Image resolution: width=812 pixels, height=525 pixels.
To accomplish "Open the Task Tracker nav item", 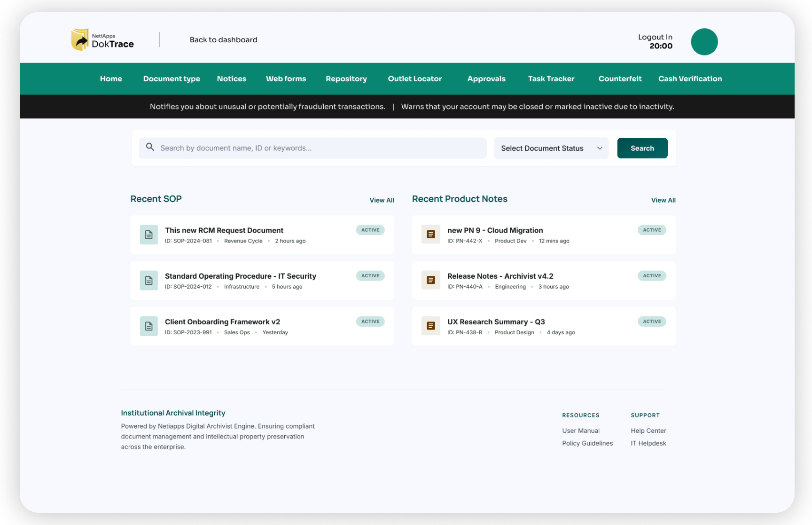I will 551,79.
